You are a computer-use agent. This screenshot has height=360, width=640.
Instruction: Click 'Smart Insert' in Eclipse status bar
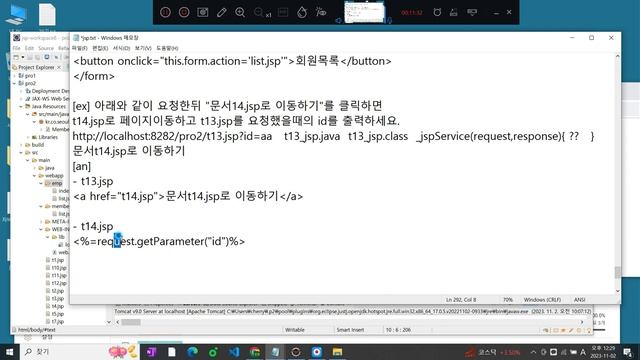click(x=350, y=330)
